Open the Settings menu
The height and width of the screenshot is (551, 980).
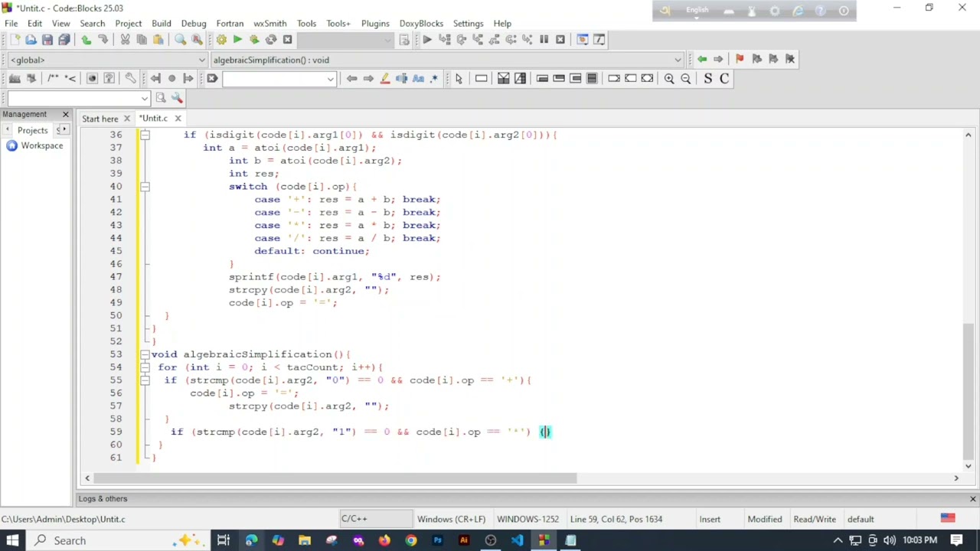click(x=468, y=23)
